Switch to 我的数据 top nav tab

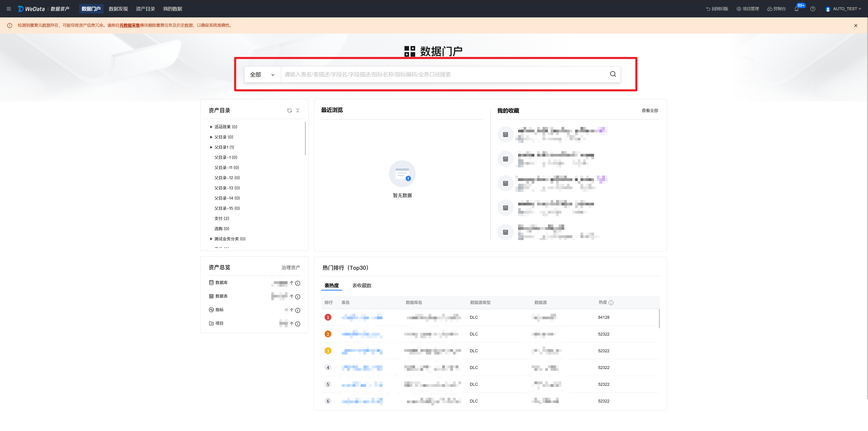click(x=172, y=9)
